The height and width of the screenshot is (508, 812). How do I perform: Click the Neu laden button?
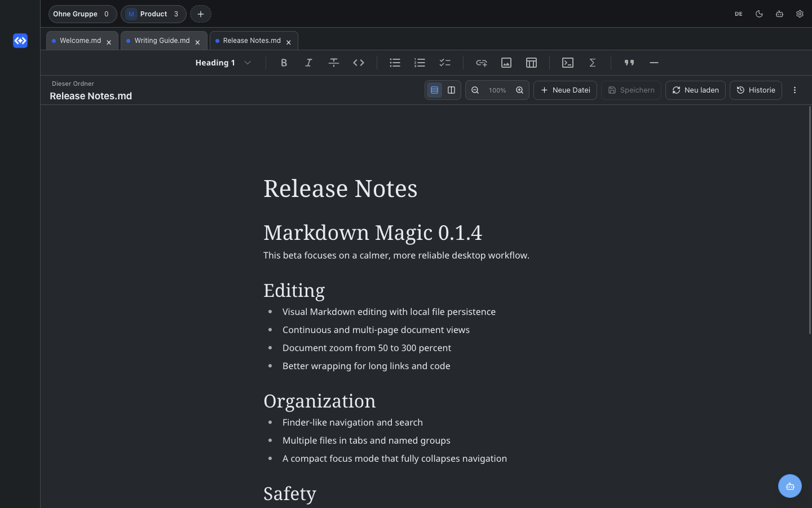[x=695, y=90]
